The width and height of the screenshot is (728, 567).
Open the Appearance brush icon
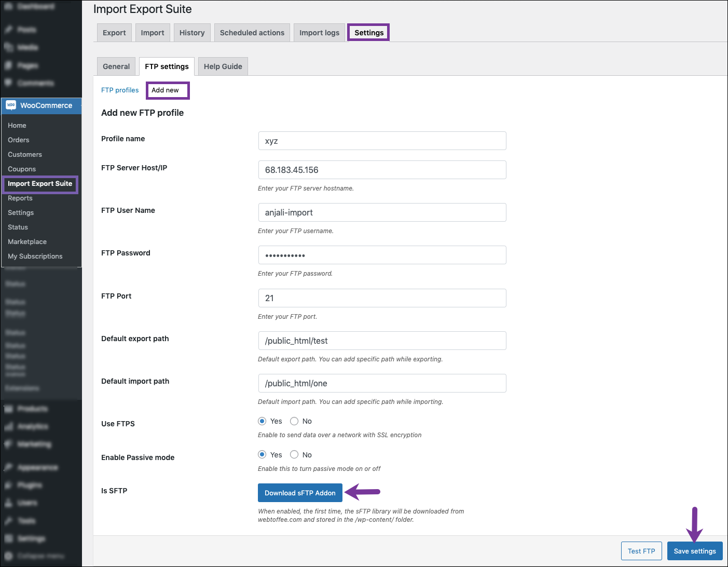point(8,467)
